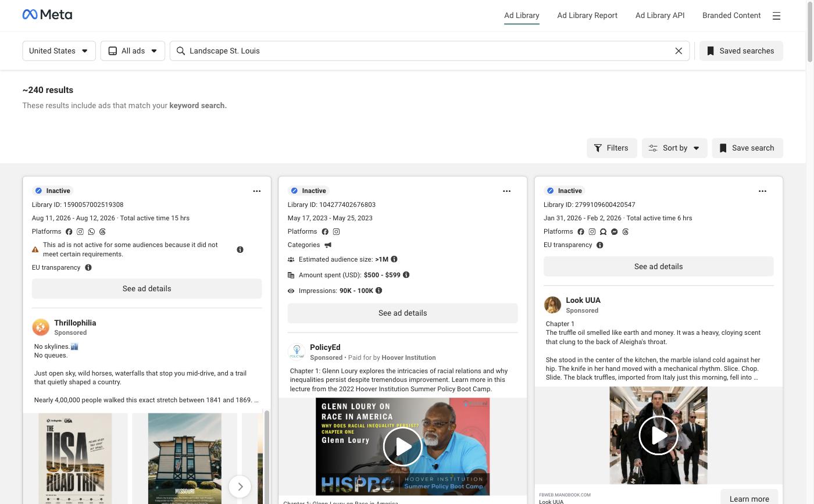Open the hamburger menu in header
The image size is (814, 504).
pos(776,16)
